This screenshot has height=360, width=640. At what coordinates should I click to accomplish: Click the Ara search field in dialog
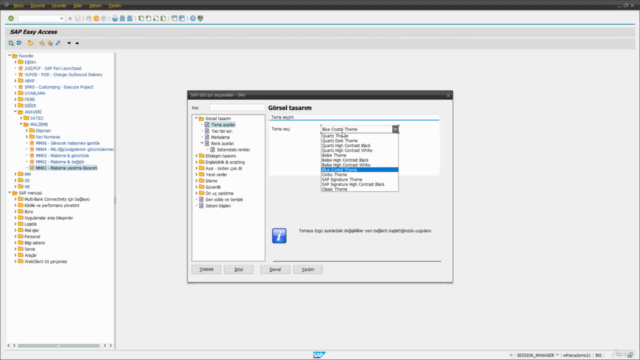237,108
